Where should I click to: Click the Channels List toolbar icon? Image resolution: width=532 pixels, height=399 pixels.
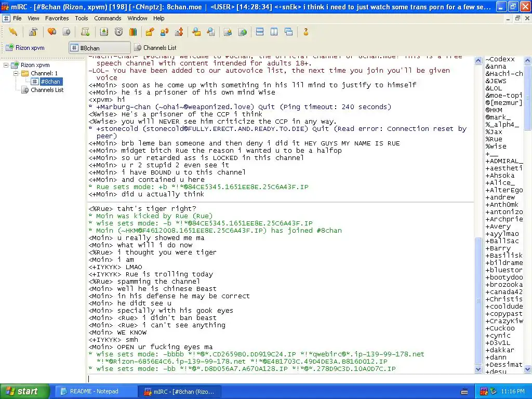point(67,32)
